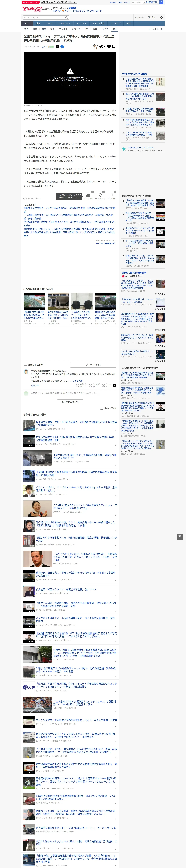Screen dimensions: 186x868
Task: Share the article on Facebook
Action: [x=62, y=47]
